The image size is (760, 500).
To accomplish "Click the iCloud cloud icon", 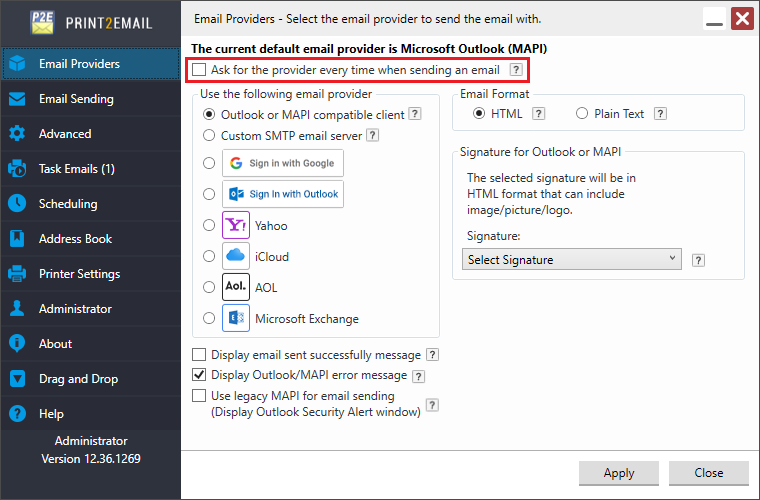I will point(236,256).
